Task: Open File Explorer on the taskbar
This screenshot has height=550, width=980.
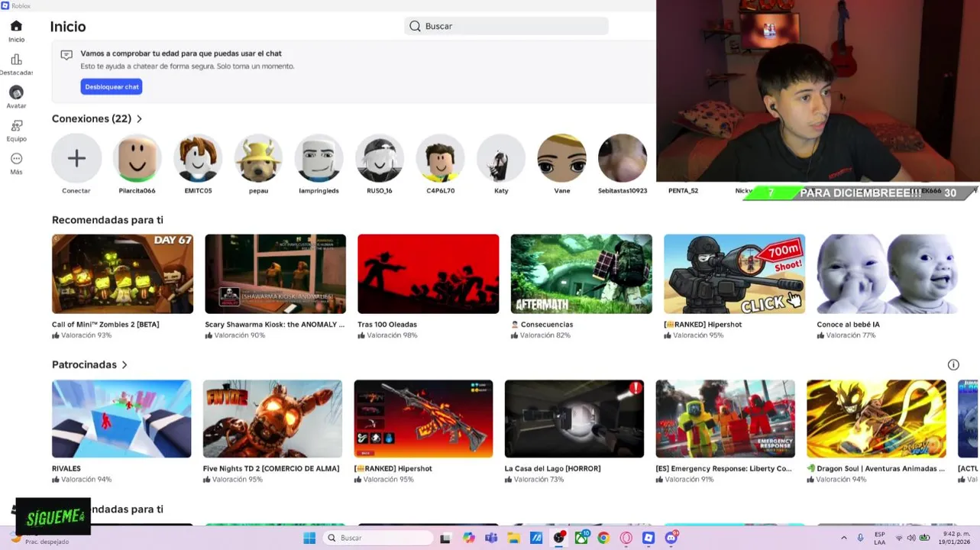Action: [513, 538]
